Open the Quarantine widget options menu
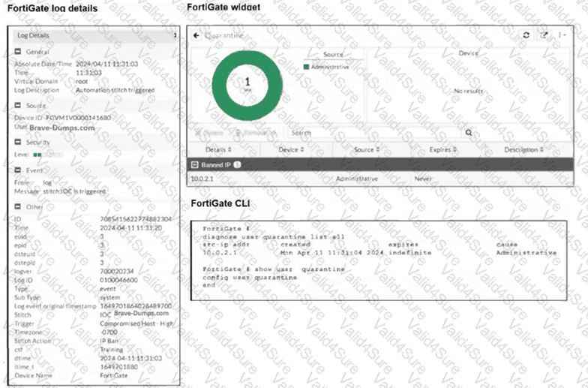 point(559,35)
